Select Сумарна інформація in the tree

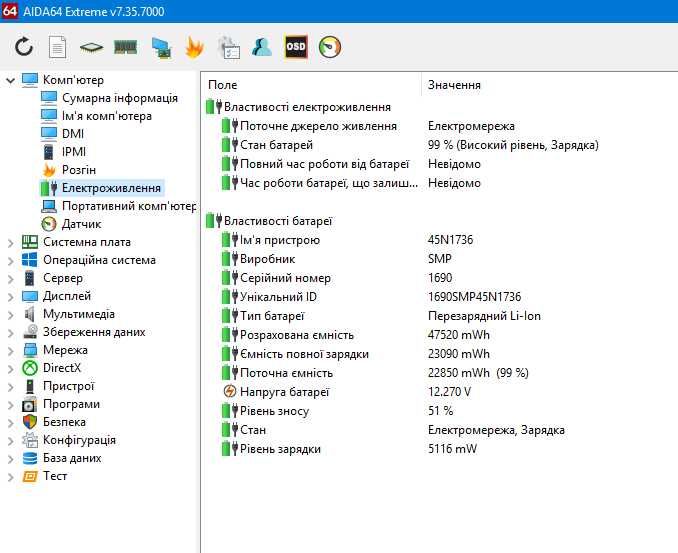point(120,98)
